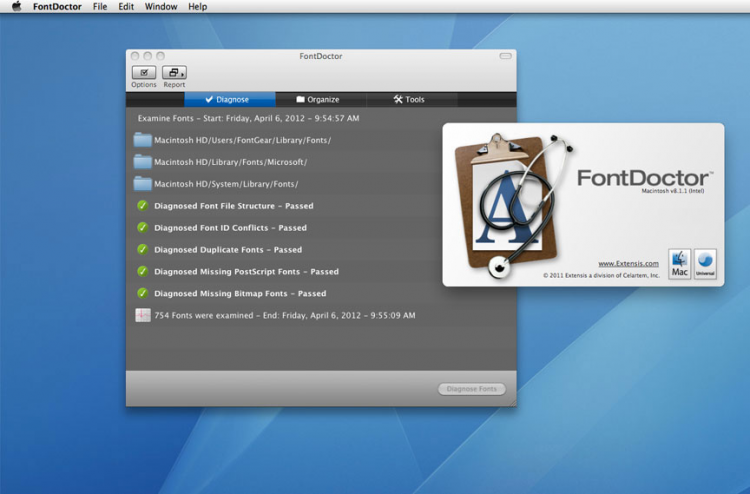750x494 pixels.
Task: Click the FontDoctor window title text
Action: click(321, 56)
